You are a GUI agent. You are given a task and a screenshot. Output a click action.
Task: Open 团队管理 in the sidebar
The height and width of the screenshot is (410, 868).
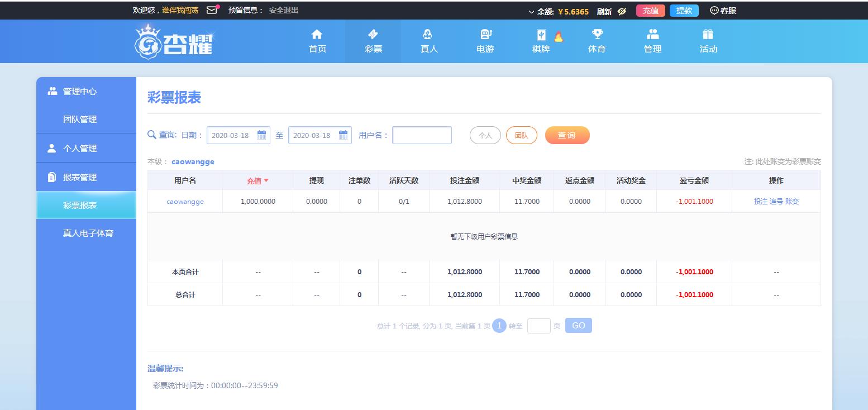[x=80, y=119]
